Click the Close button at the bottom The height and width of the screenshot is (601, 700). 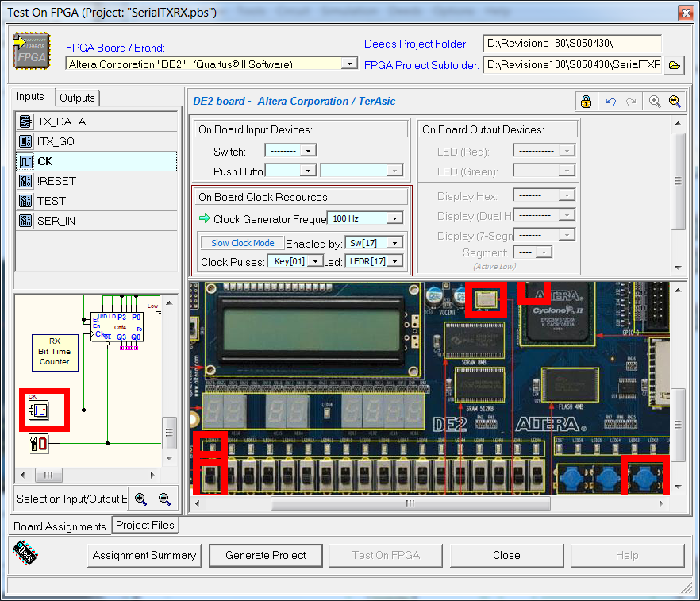(506, 555)
